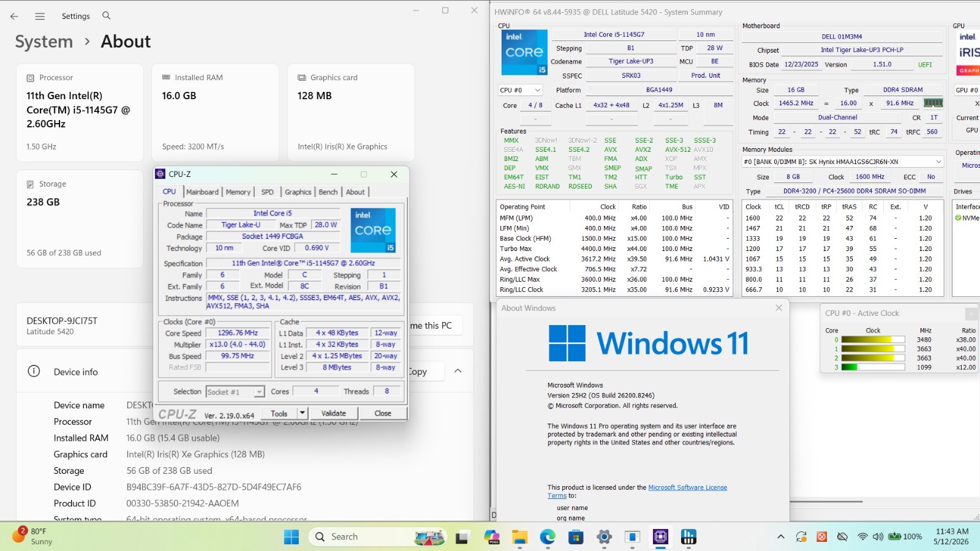Click the volume speaker tray icon

click(878, 537)
